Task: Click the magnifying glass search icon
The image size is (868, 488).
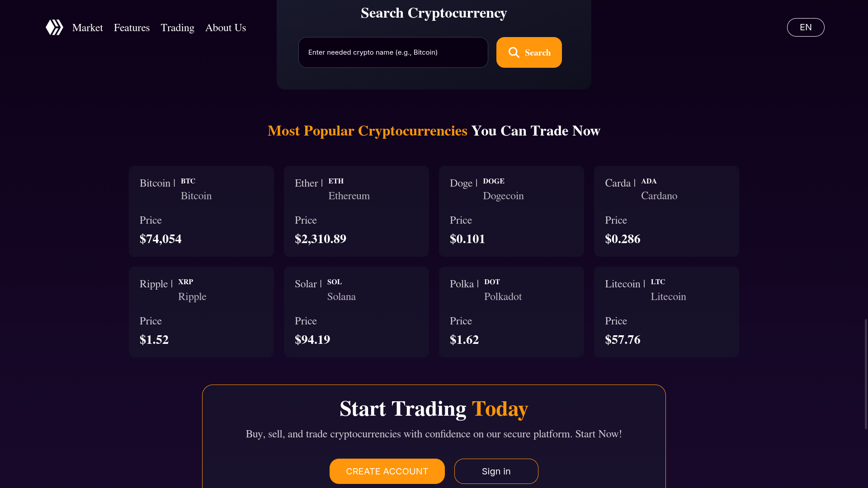Action: point(514,52)
